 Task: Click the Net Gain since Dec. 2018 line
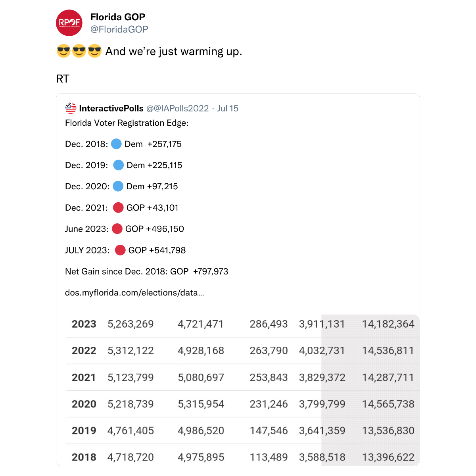(x=146, y=272)
